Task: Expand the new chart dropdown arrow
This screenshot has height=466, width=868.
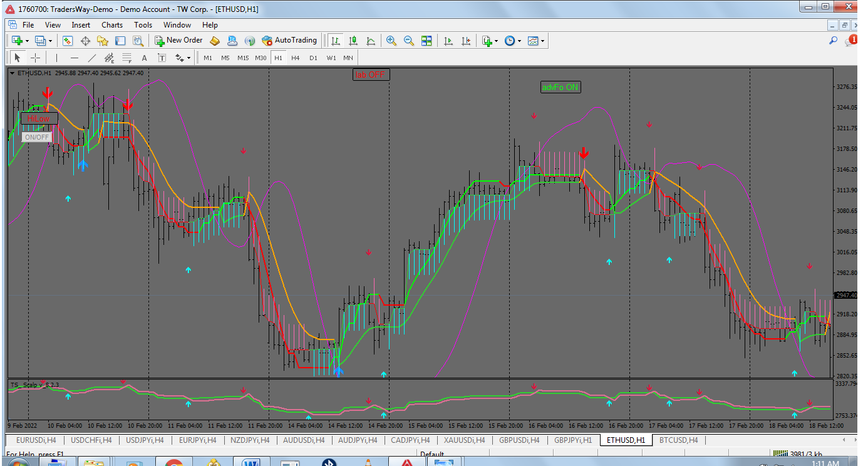Action: pyautogui.click(x=27, y=41)
